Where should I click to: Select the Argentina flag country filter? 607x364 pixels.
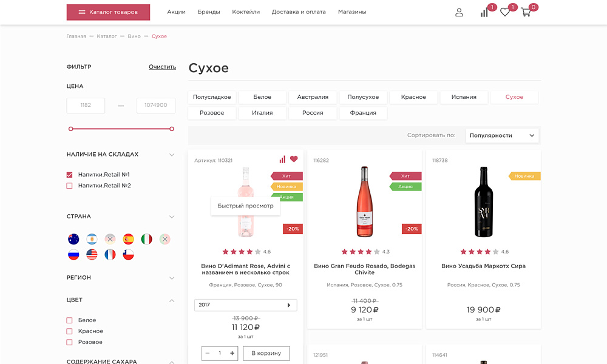click(92, 239)
